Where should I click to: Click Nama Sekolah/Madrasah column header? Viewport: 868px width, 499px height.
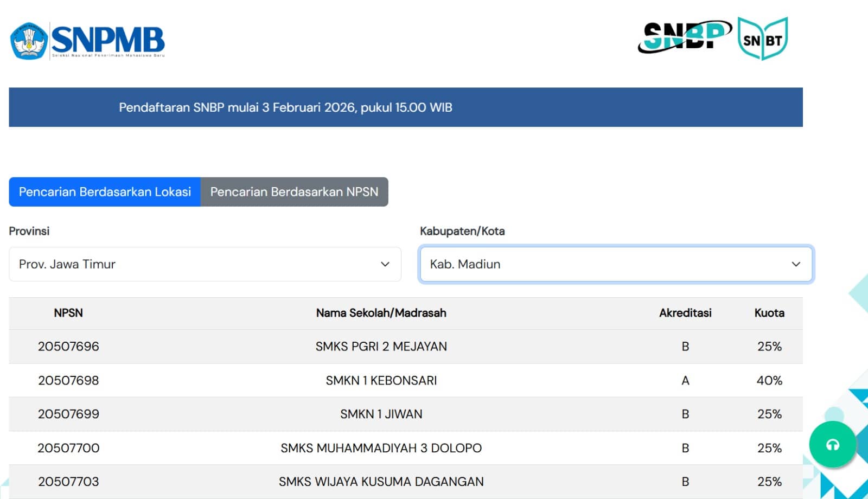pos(381,313)
